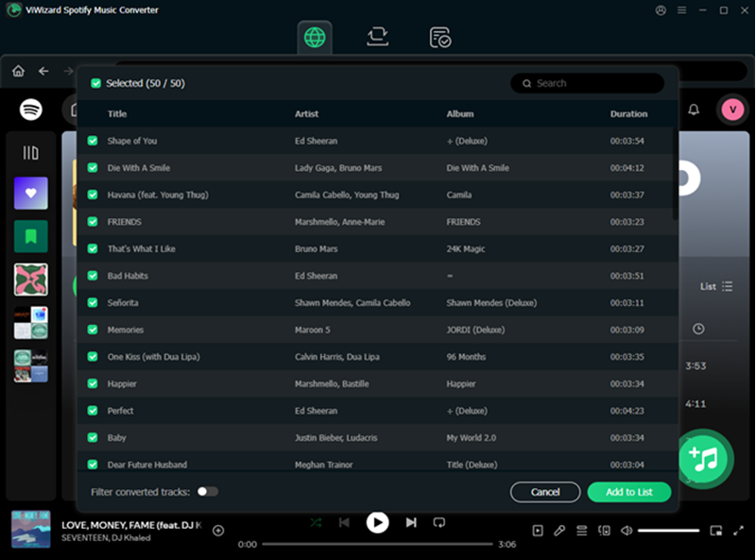Image resolution: width=756 pixels, height=560 pixels.
Task: Expand the List view options
Action: pos(716,286)
